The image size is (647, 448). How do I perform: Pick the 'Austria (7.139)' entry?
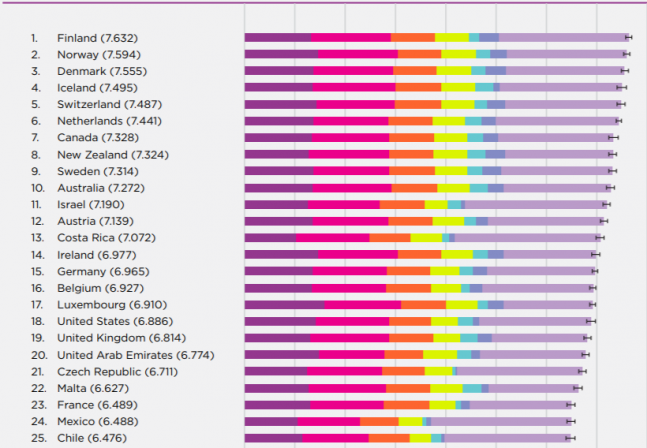coord(95,221)
